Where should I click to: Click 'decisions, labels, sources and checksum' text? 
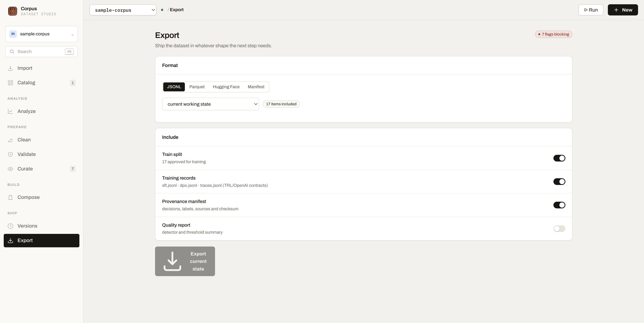[200, 209]
